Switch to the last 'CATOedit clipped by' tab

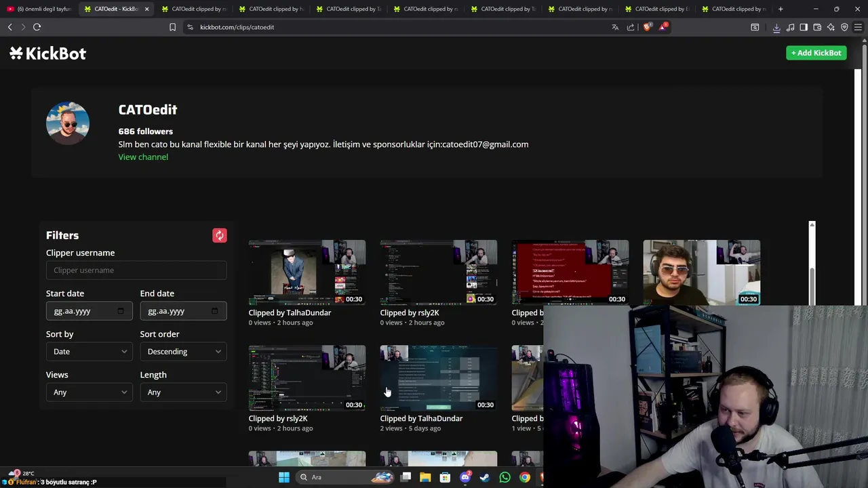tap(734, 9)
